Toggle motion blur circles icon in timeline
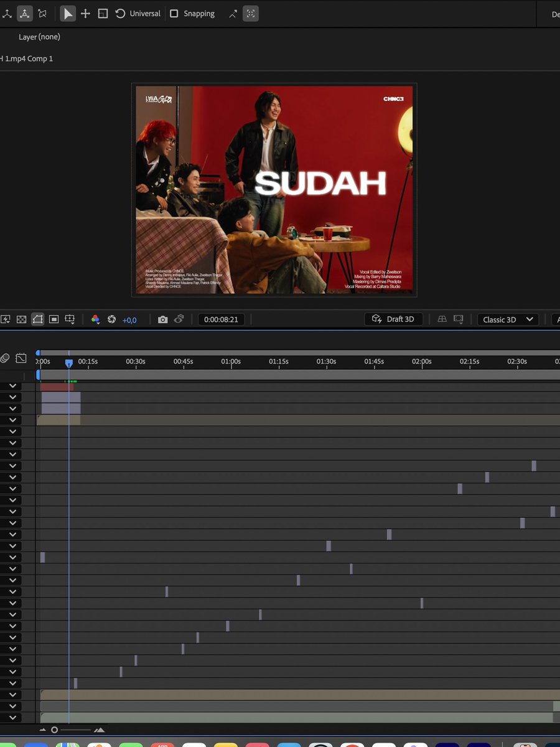This screenshot has width=560, height=747. (x=5, y=358)
